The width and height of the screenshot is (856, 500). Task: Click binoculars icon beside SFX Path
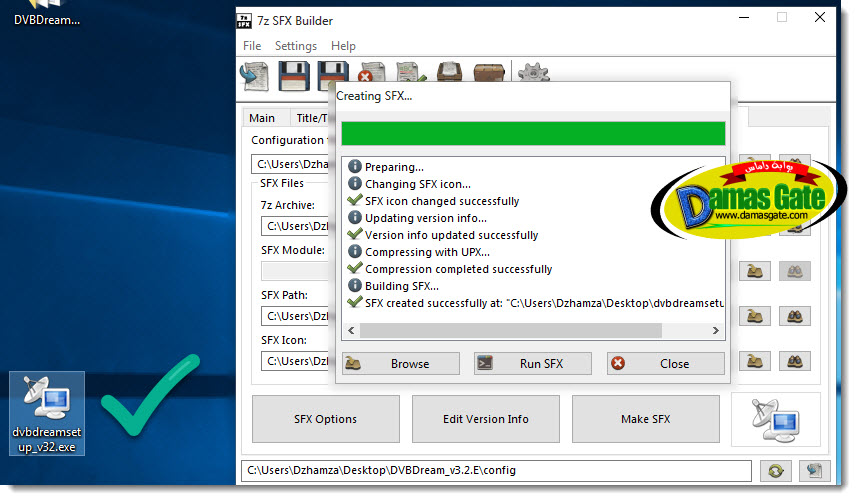click(x=794, y=316)
